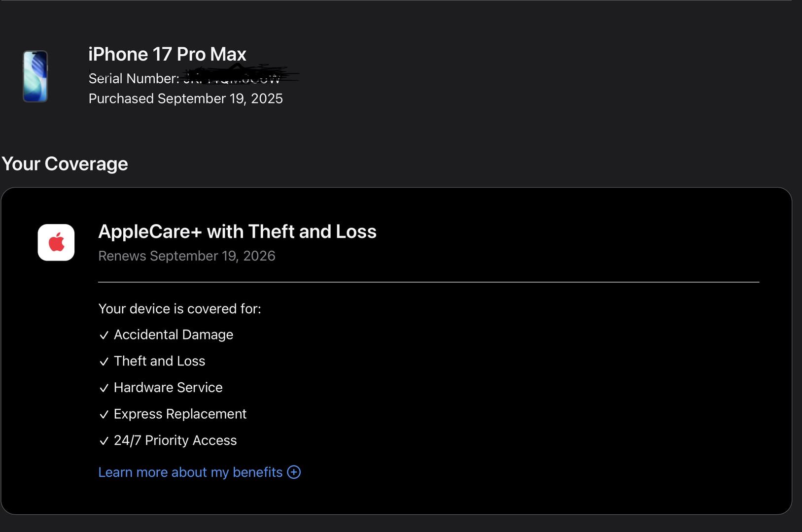Click the iPhone 17 Pro Max heading
Viewport: 802px width, 532px height.
tap(167, 54)
